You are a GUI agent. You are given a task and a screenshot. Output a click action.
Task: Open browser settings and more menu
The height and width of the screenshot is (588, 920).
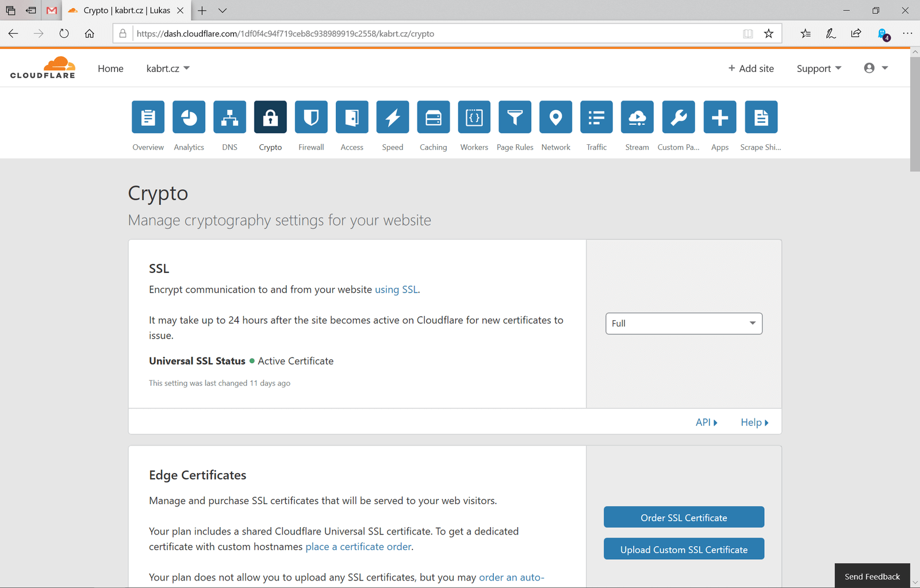tap(907, 33)
